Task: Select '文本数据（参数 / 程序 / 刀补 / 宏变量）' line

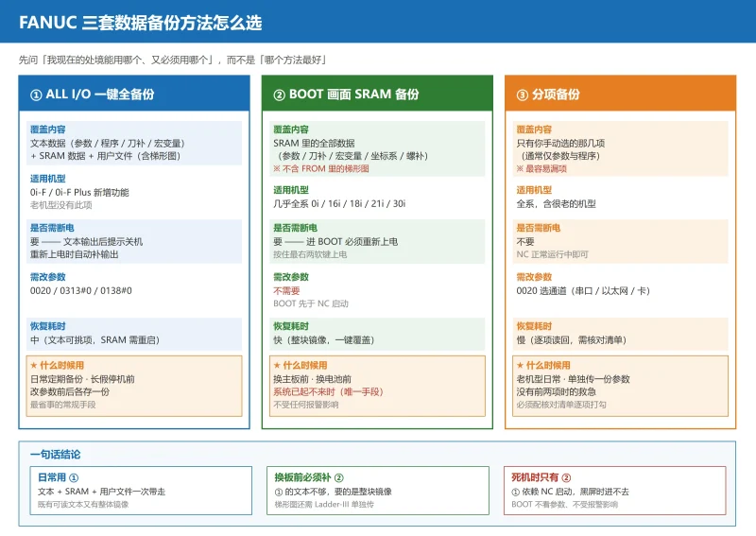Action: pos(108,144)
